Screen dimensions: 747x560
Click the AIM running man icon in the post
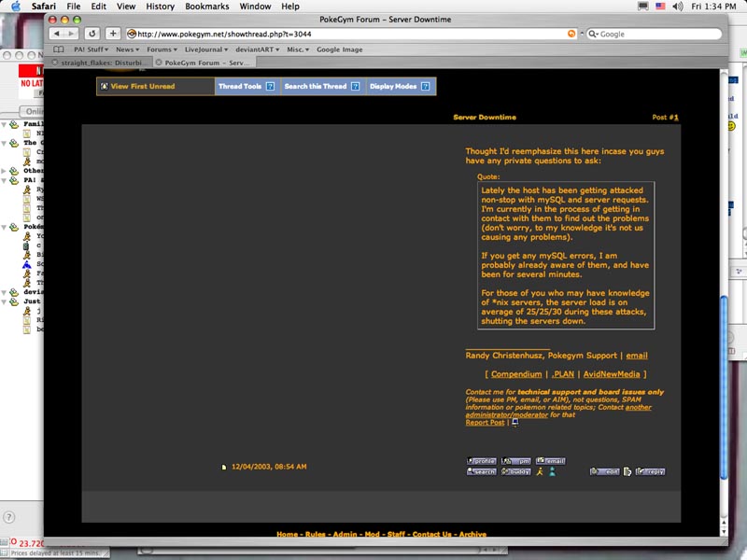(540, 471)
